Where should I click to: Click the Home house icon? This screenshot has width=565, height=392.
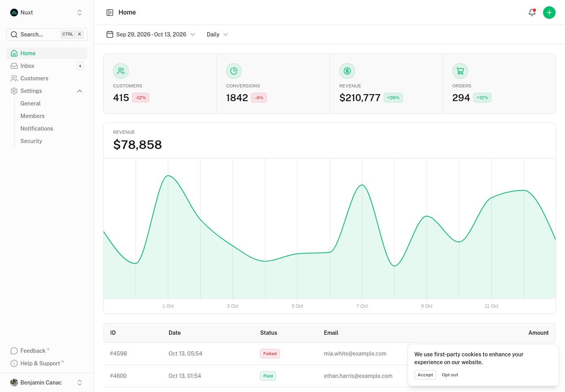[14, 53]
